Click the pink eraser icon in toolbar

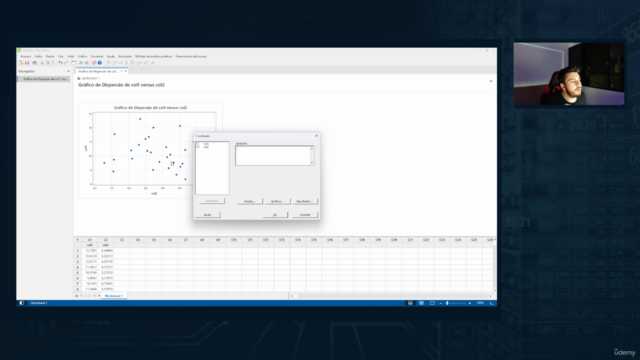point(153,63)
